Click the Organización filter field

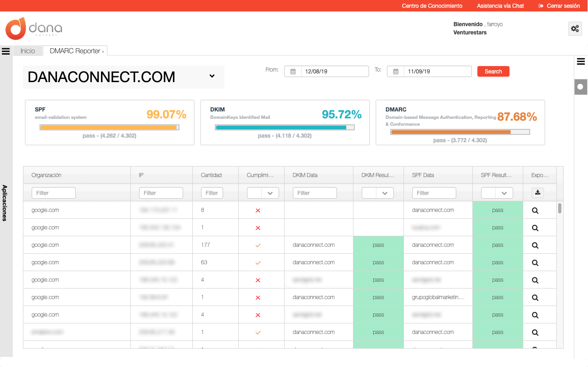54,193
